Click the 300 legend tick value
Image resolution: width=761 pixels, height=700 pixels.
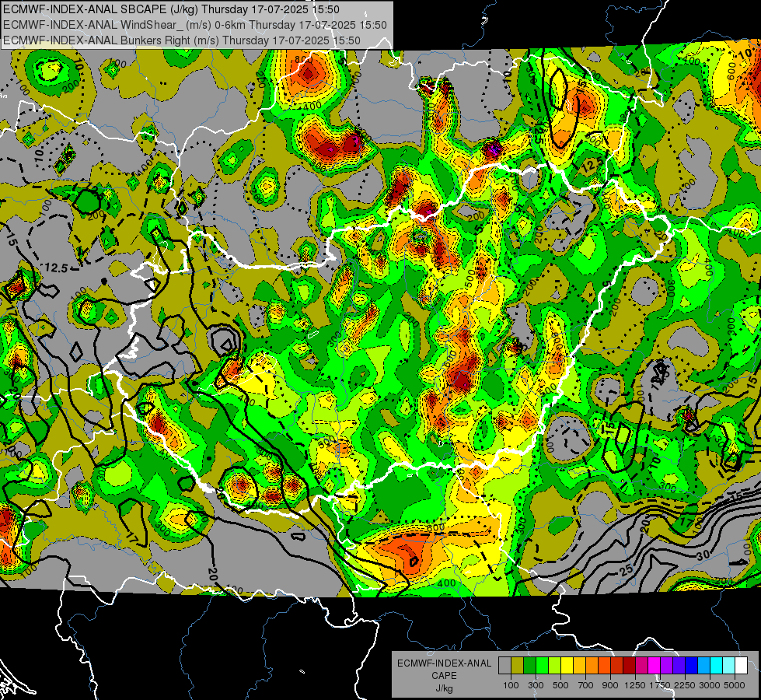[x=536, y=685]
